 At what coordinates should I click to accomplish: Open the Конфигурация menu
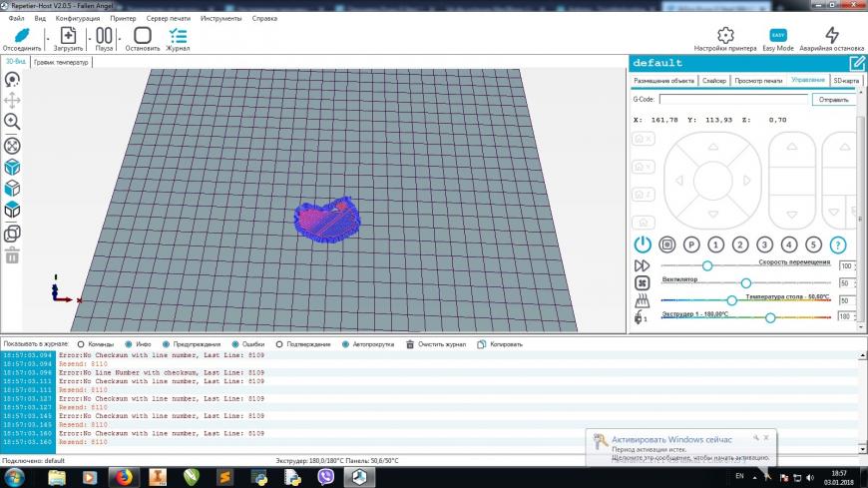point(77,18)
